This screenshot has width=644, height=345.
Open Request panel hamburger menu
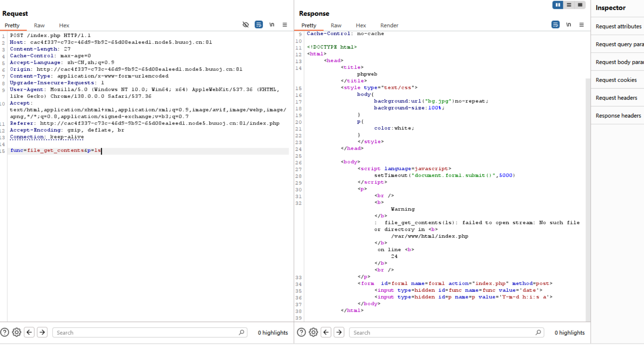tap(285, 25)
